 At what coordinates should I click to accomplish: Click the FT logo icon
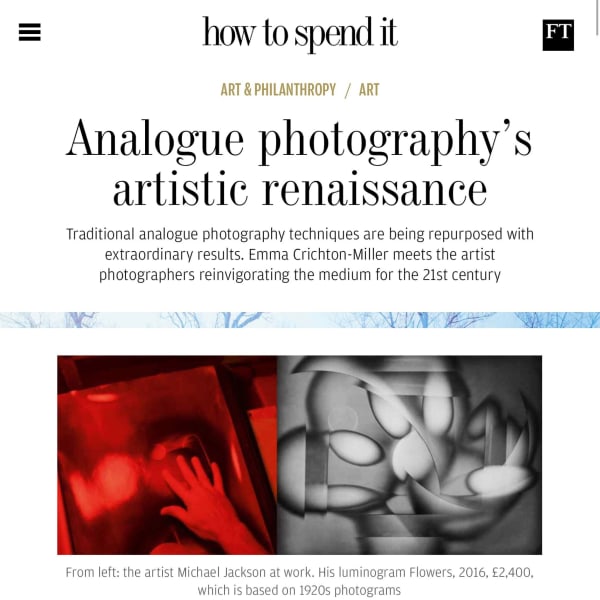(558, 35)
